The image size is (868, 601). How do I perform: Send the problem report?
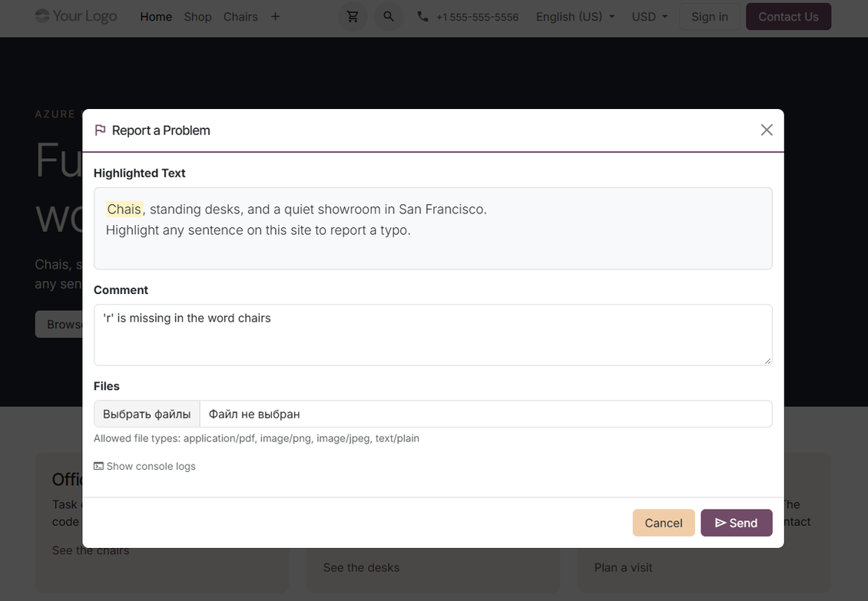736,523
